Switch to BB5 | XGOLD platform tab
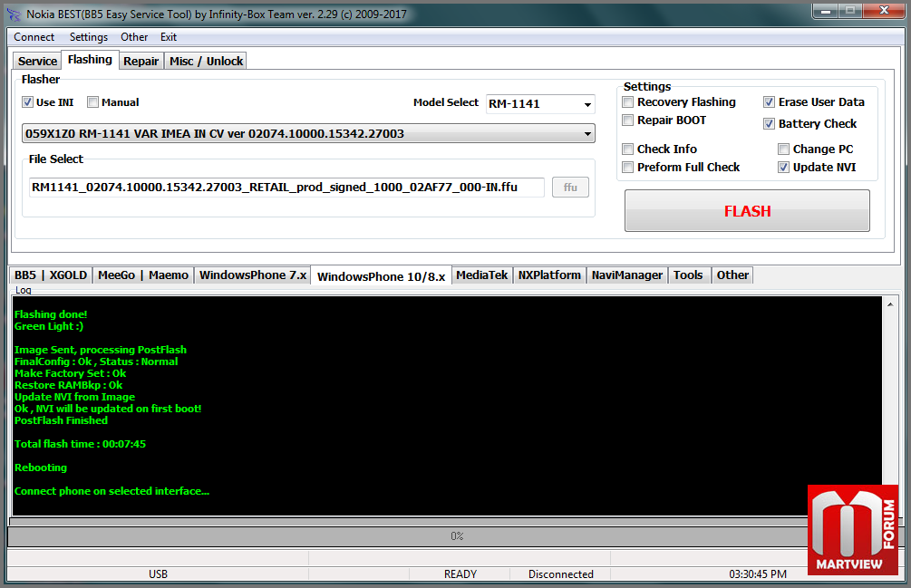This screenshot has width=911, height=588. click(x=51, y=275)
